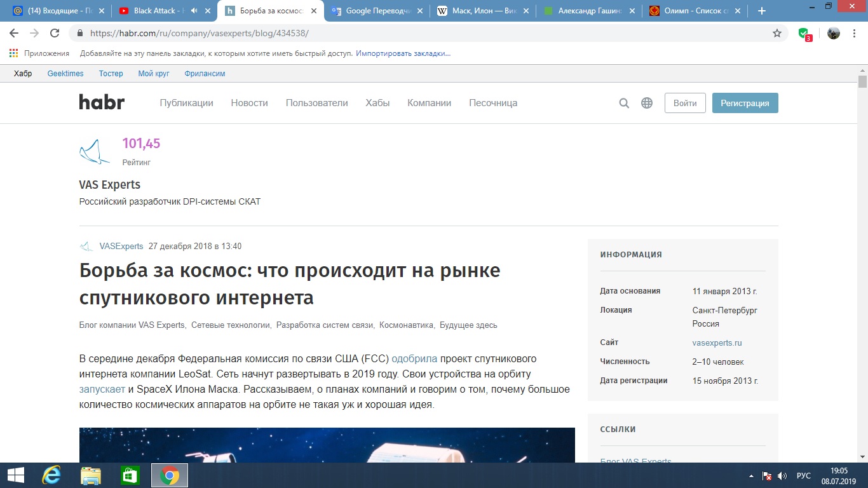Close the Борьба за космос tab
The height and width of the screenshot is (488, 868).
[313, 11]
